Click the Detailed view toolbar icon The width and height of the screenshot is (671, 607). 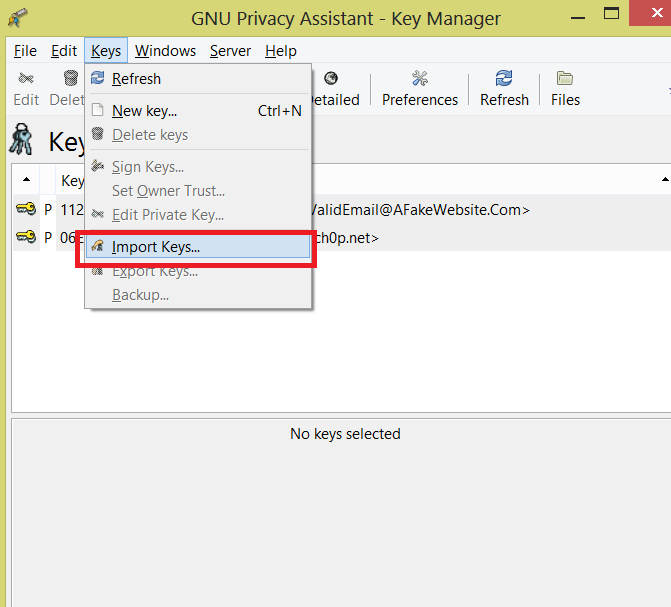[331, 78]
